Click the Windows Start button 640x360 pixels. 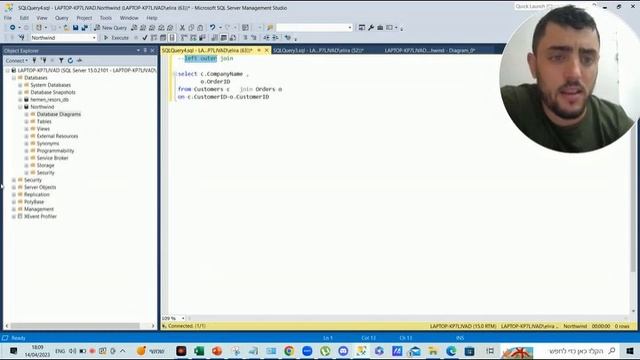630,351
